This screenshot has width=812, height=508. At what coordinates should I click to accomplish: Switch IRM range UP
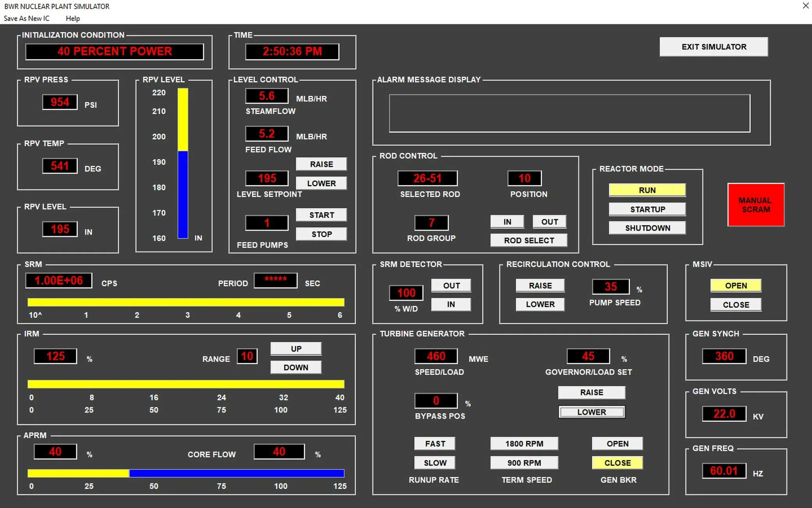coord(296,349)
